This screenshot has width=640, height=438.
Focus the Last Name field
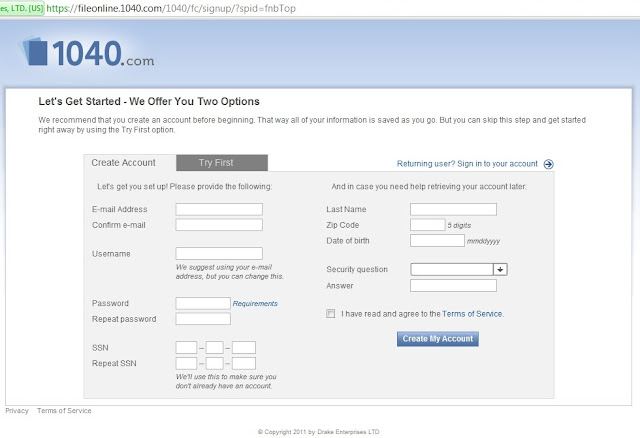coord(453,209)
